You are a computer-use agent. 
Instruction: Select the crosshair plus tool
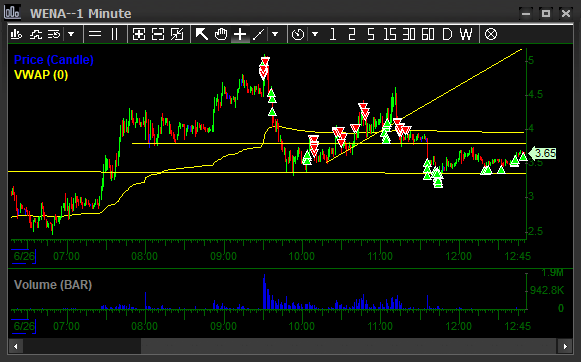240,34
